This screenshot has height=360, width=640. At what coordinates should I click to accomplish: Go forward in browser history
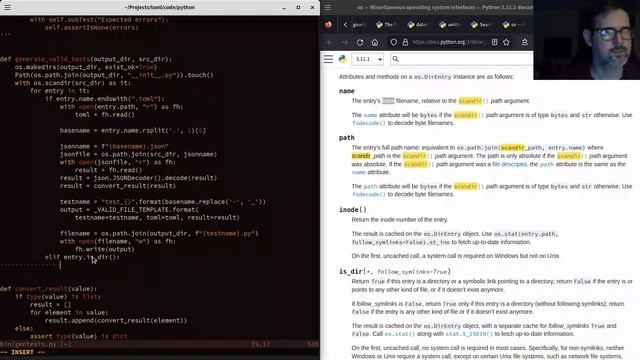345,42
